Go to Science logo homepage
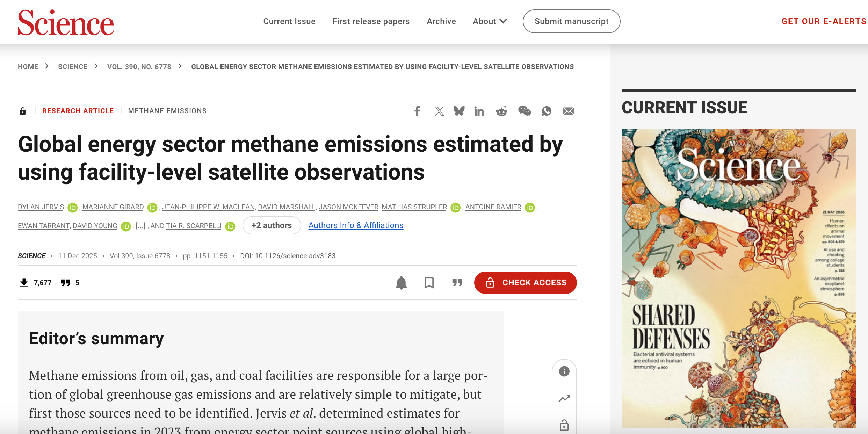This screenshot has height=434, width=868. [66, 22]
